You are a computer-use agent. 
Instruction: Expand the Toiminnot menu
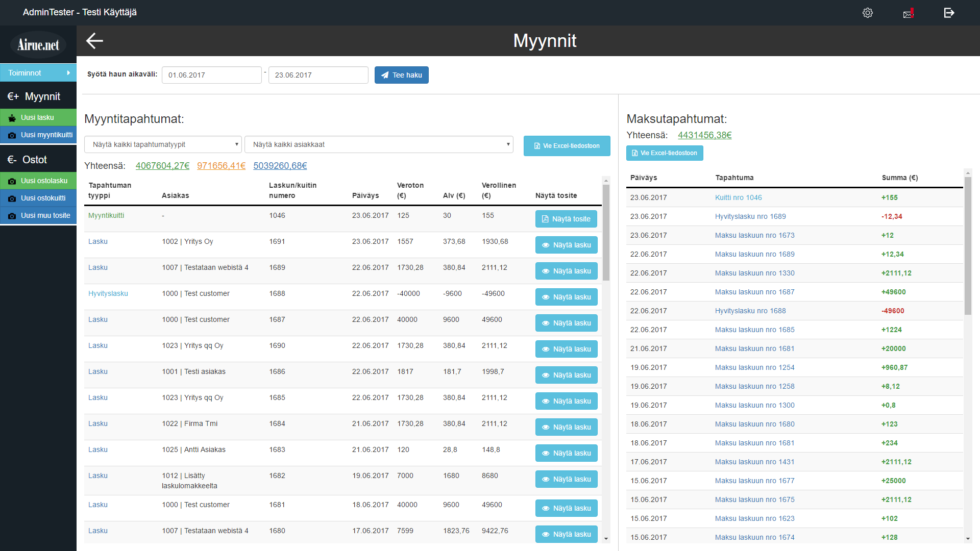click(x=38, y=73)
